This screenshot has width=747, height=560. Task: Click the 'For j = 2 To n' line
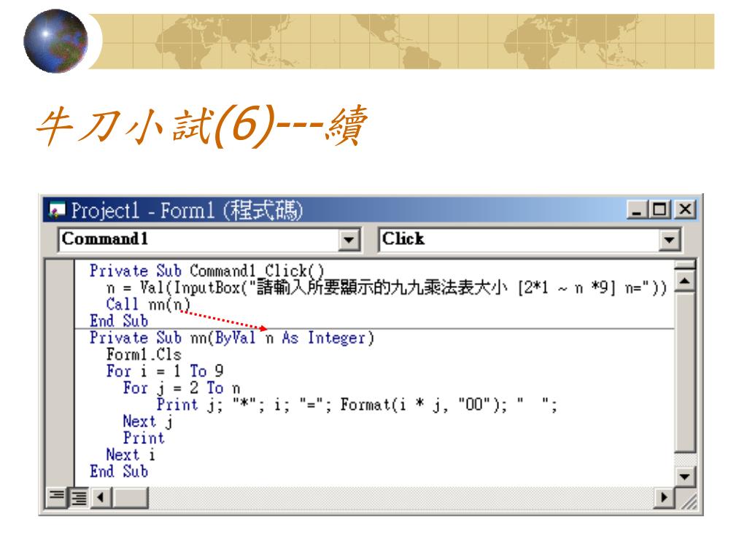point(182,388)
